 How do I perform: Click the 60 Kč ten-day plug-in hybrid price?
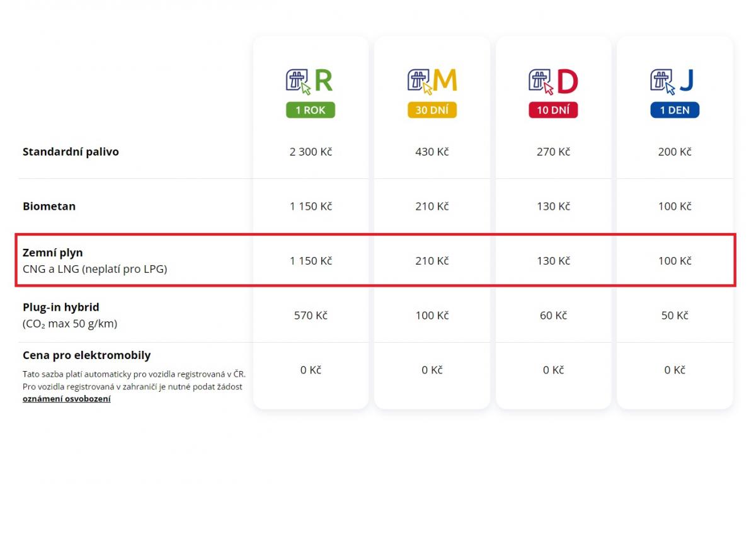click(553, 316)
